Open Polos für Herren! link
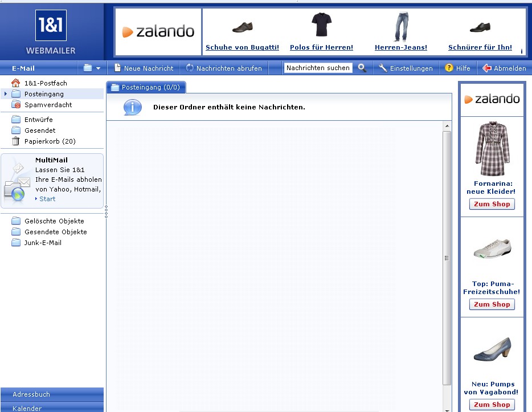Screen dimensions: 532x412 tap(321, 47)
